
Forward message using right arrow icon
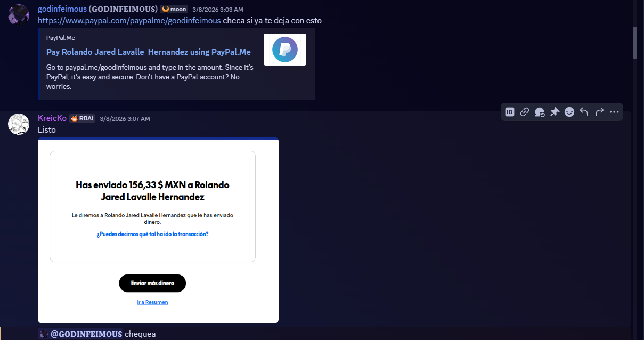[x=599, y=112]
